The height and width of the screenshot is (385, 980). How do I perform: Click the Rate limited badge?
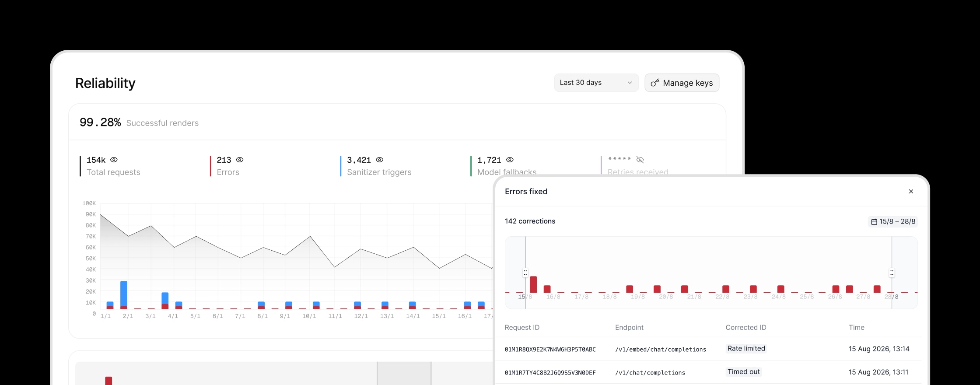click(x=746, y=348)
